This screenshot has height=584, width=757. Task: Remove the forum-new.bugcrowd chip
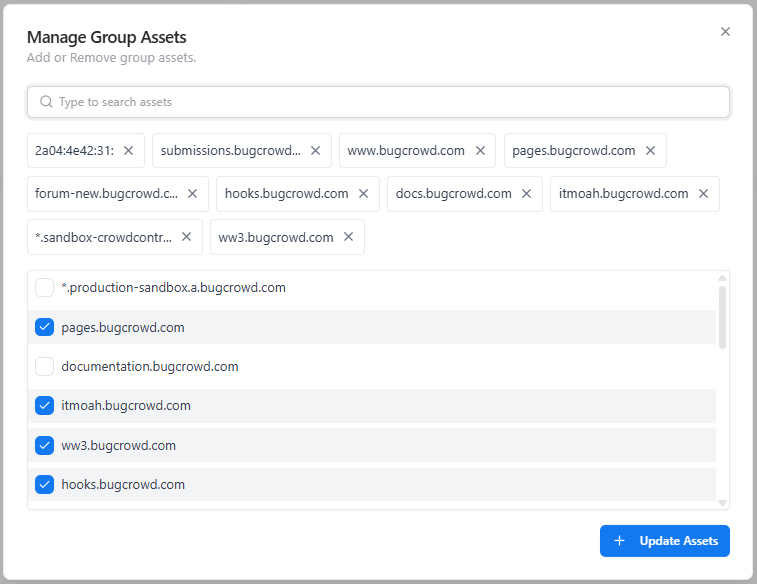click(x=192, y=194)
